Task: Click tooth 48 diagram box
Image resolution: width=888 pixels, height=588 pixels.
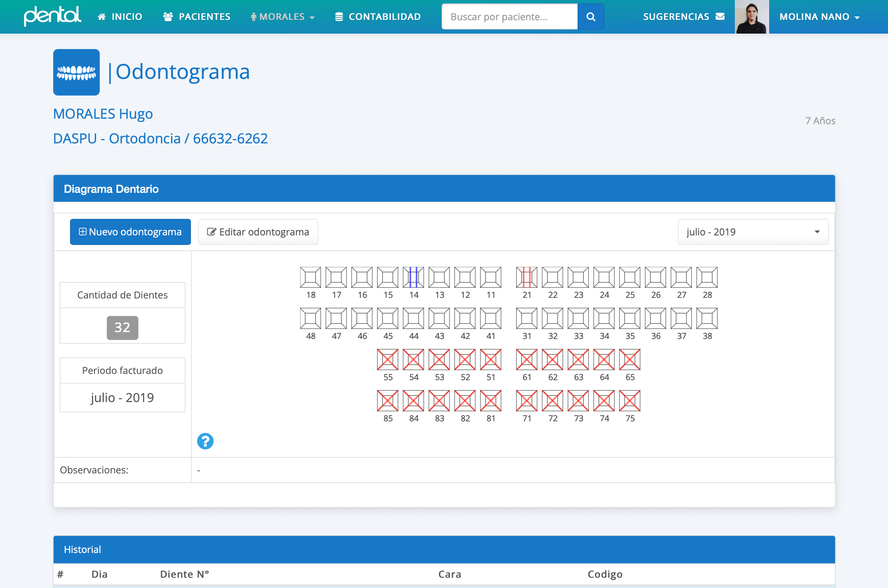Action: pos(310,318)
